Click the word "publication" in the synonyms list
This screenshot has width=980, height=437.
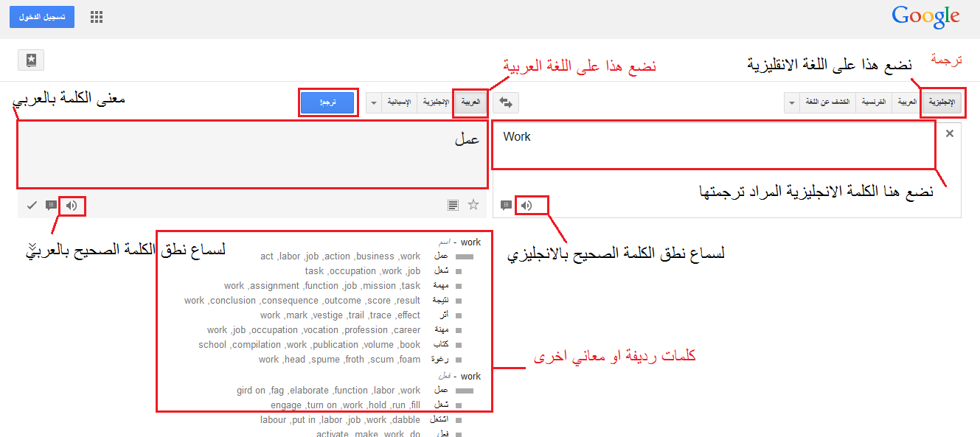coord(335,345)
